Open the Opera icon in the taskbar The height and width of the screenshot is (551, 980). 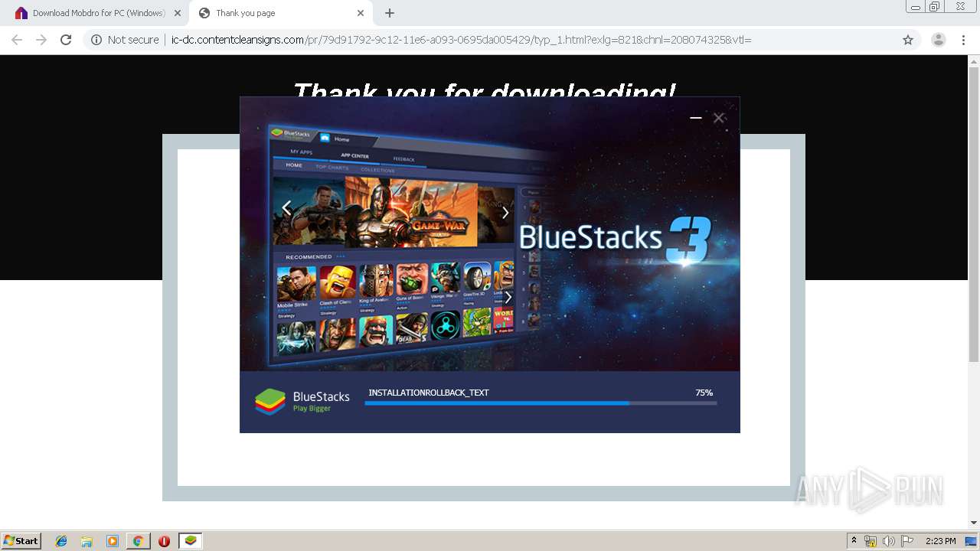click(164, 541)
